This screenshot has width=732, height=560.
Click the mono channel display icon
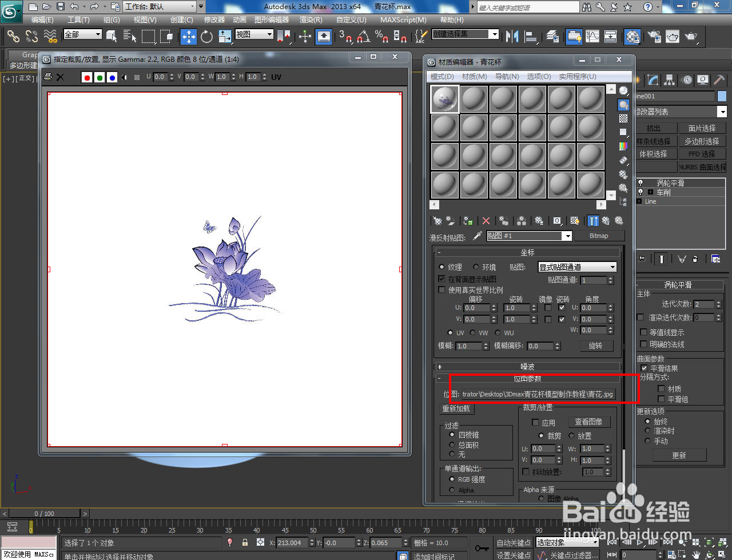(125, 77)
